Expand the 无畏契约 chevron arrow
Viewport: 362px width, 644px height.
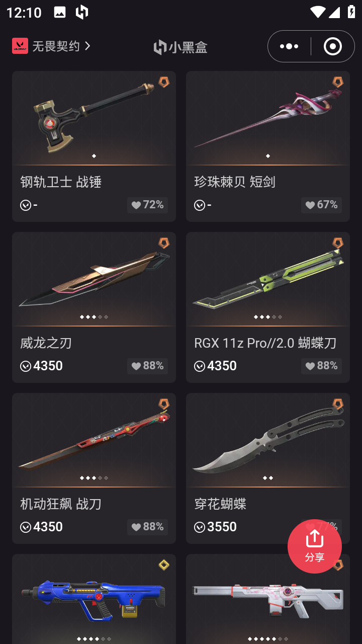click(88, 46)
